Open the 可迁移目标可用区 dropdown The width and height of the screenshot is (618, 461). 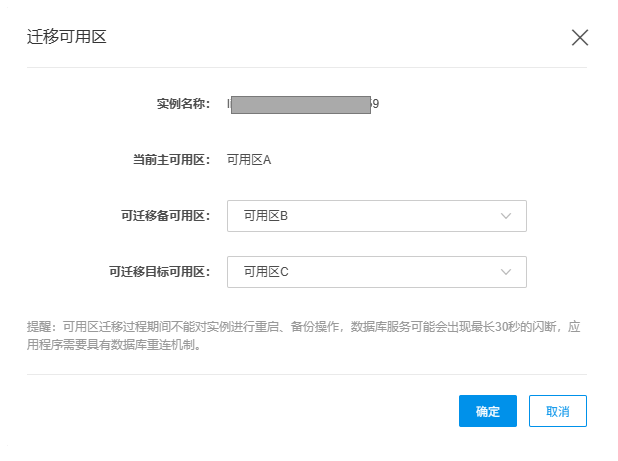(x=376, y=271)
